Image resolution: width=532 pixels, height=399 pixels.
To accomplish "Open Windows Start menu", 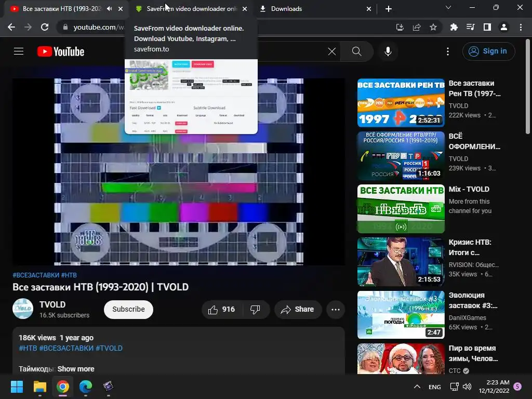I will [x=17, y=387].
